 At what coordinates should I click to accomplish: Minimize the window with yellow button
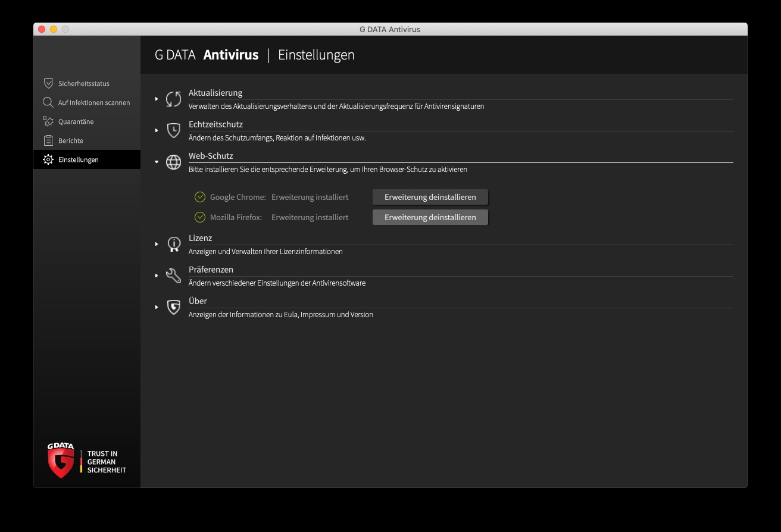pos(54,29)
